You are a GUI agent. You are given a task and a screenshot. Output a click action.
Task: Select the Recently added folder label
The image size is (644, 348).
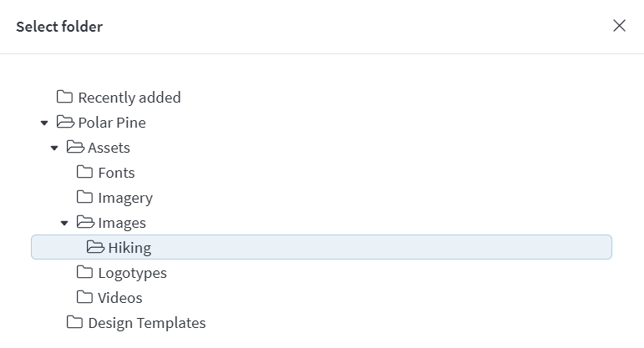tap(129, 98)
